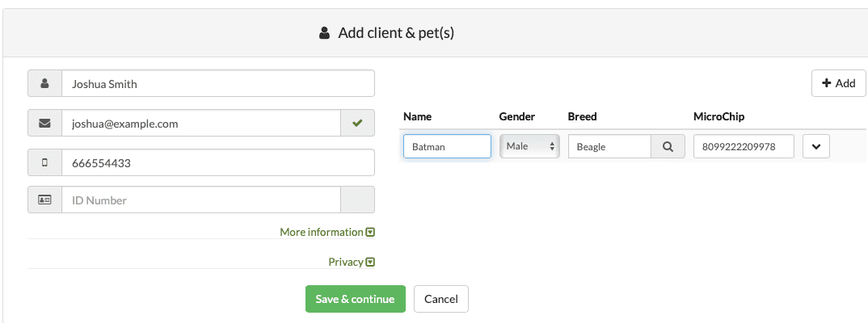
Task: Click the envelope icon beside email field
Action: (x=44, y=124)
